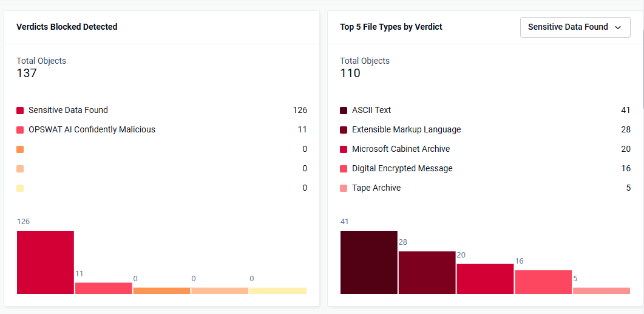Click the tall red bar labeled 126

click(x=45, y=262)
